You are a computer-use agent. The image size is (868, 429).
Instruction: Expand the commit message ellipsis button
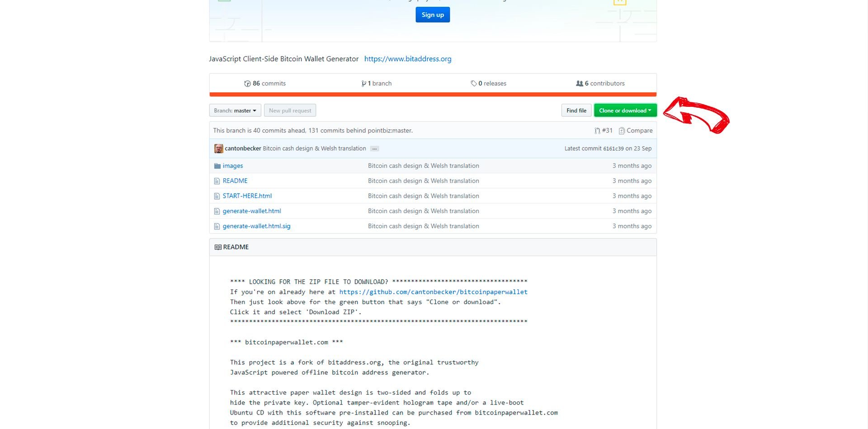(x=374, y=149)
